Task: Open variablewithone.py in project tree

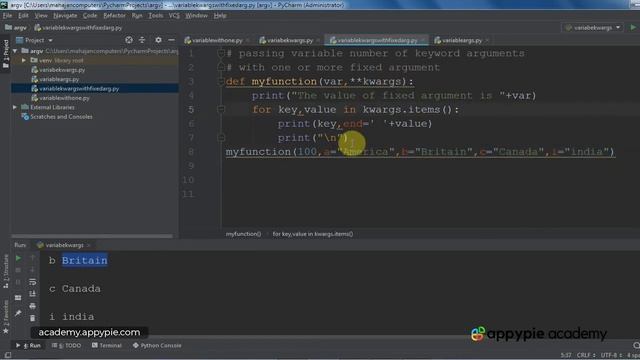Action: pos(64,98)
